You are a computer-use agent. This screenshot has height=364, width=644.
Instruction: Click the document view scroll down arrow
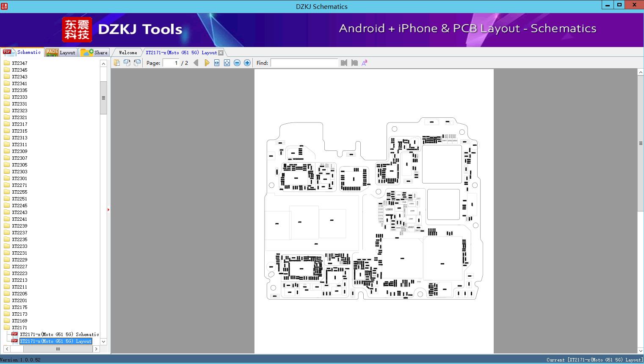641,350
